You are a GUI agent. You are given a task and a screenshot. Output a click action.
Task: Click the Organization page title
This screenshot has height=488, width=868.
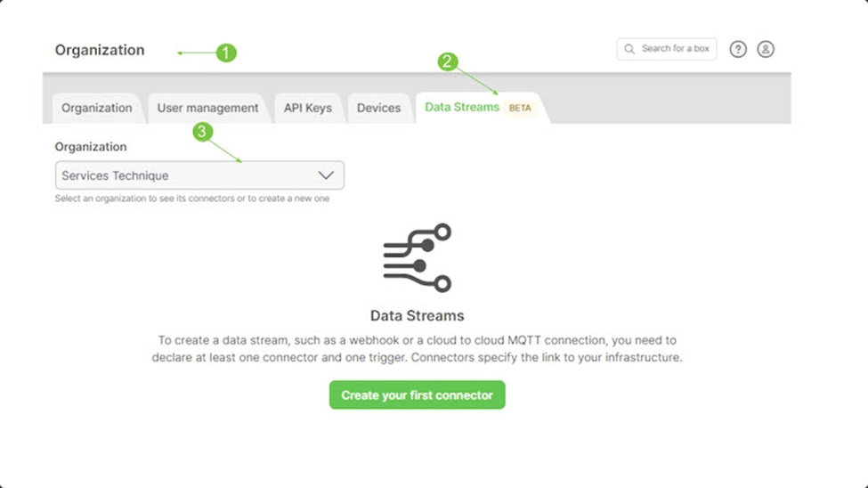tap(100, 50)
